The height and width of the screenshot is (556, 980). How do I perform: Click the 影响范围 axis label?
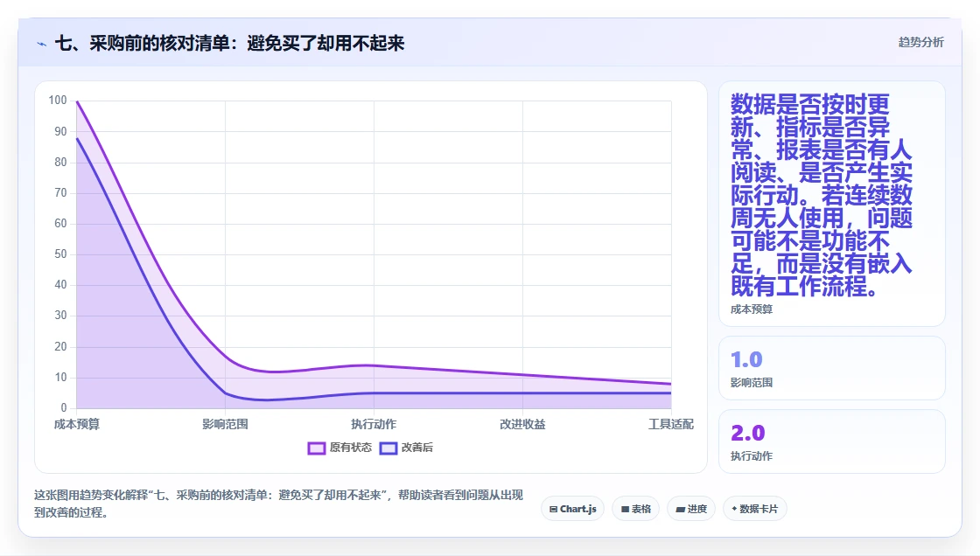[x=225, y=424]
